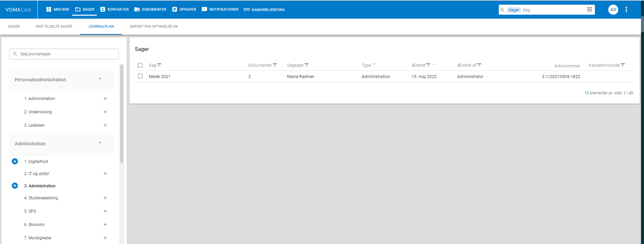Collapse the Personaleadministration group

[100, 79]
